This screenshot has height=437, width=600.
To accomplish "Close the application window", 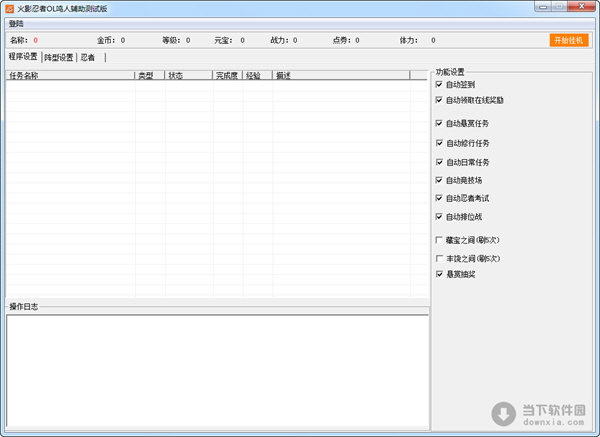I will tap(581, 7).
